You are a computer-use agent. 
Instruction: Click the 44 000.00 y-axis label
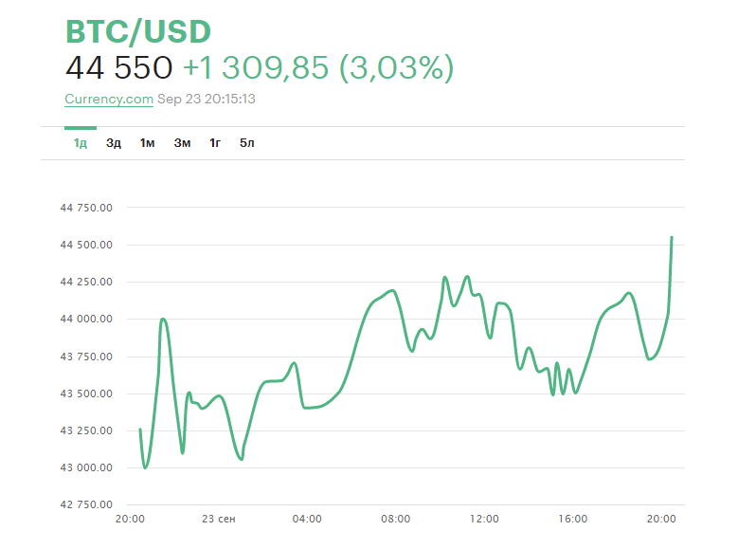[86, 320]
